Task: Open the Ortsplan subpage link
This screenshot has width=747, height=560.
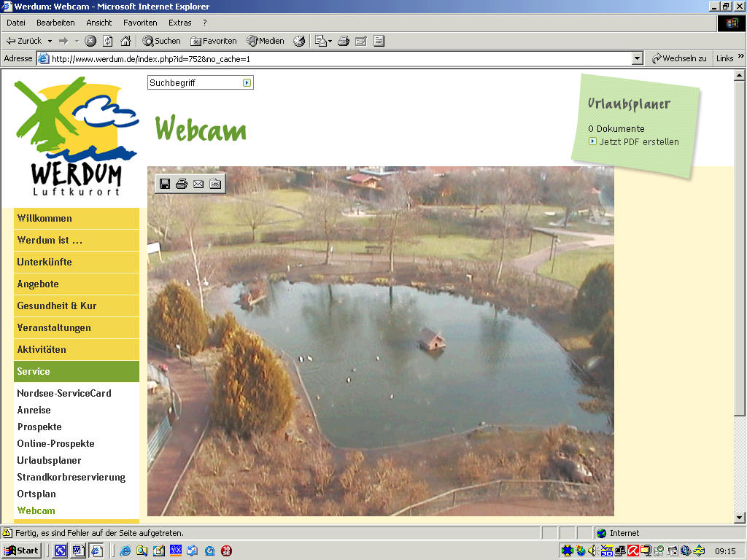Action: tap(36, 494)
